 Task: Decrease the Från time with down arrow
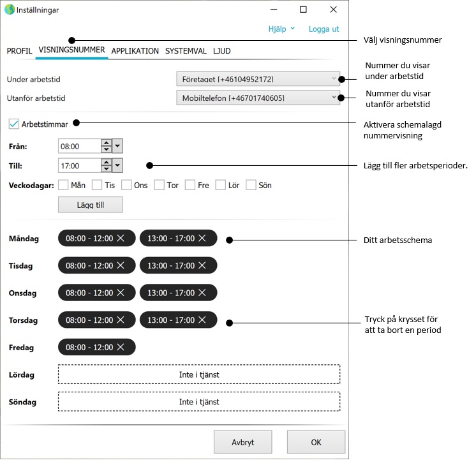pyautogui.click(x=107, y=149)
